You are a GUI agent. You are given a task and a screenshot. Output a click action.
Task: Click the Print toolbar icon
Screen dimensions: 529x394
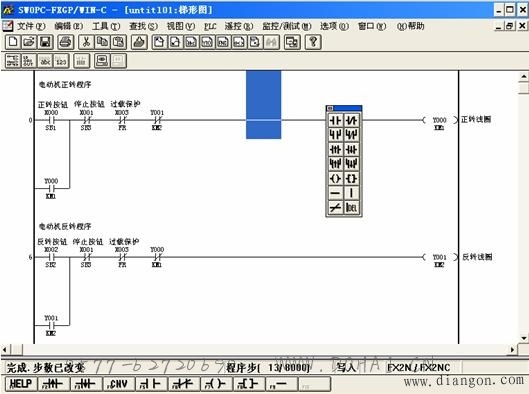pyautogui.click(x=65, y=42)
